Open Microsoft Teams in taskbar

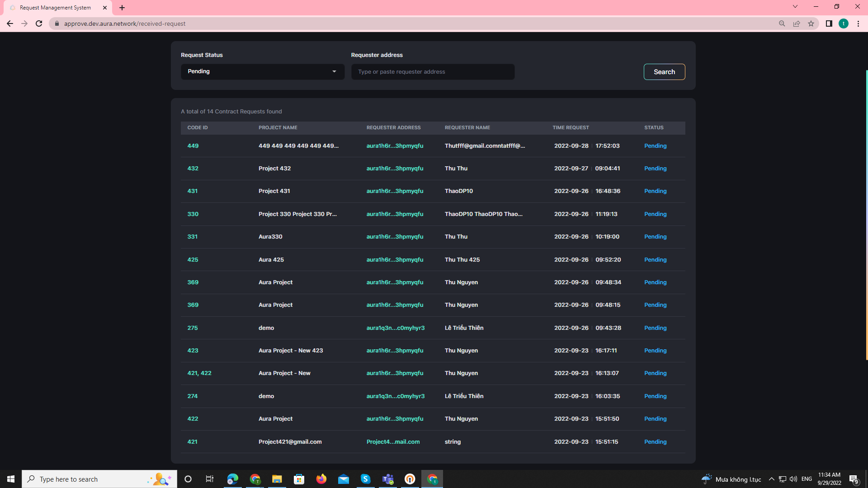(x=388, y=479)
